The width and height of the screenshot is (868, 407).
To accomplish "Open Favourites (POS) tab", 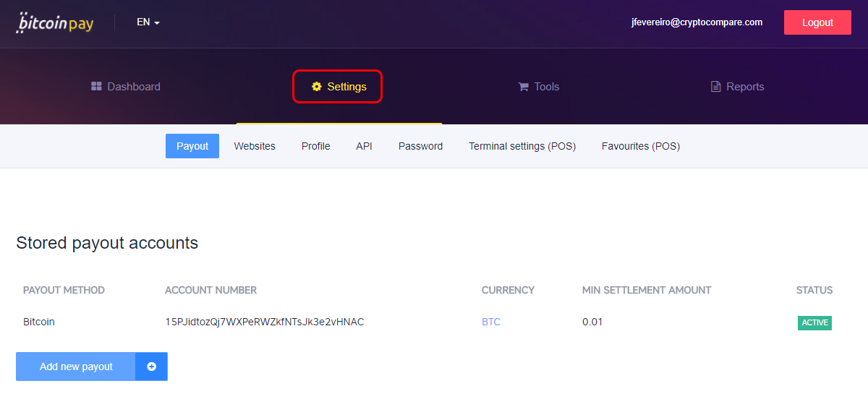I will tap(641, 146).
